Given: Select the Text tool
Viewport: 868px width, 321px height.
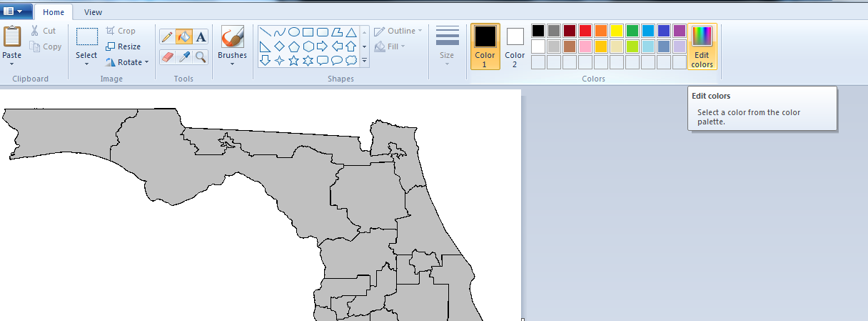Looking at the screenshot, I should coord(201,37).
